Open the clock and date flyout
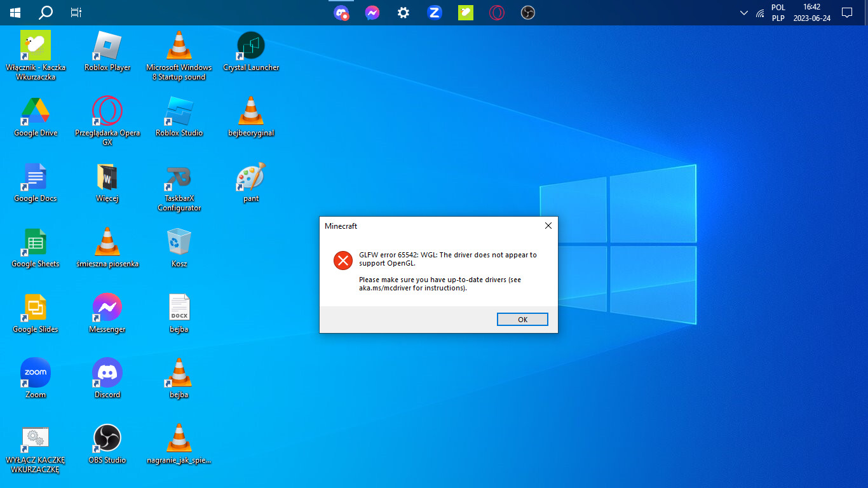 811,13
